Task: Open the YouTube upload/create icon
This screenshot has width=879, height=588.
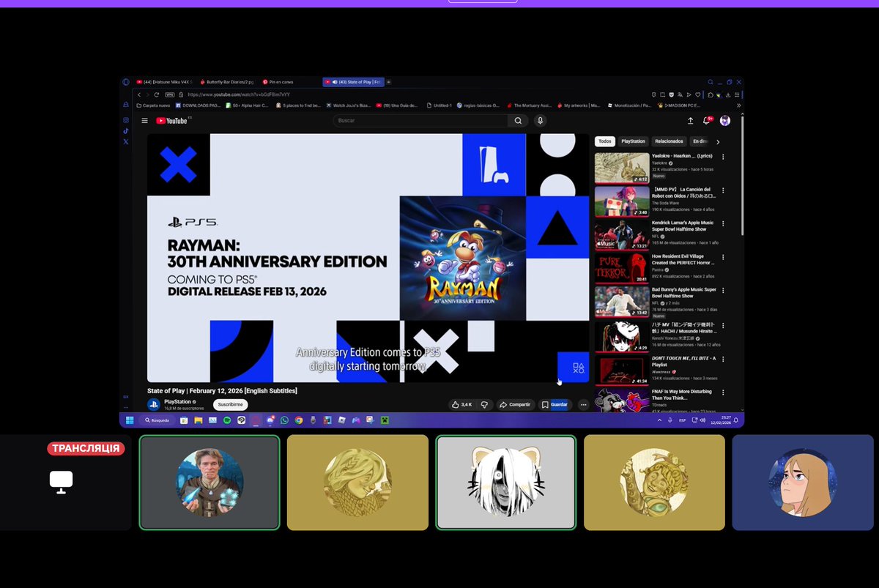Action: click(690, 121)
